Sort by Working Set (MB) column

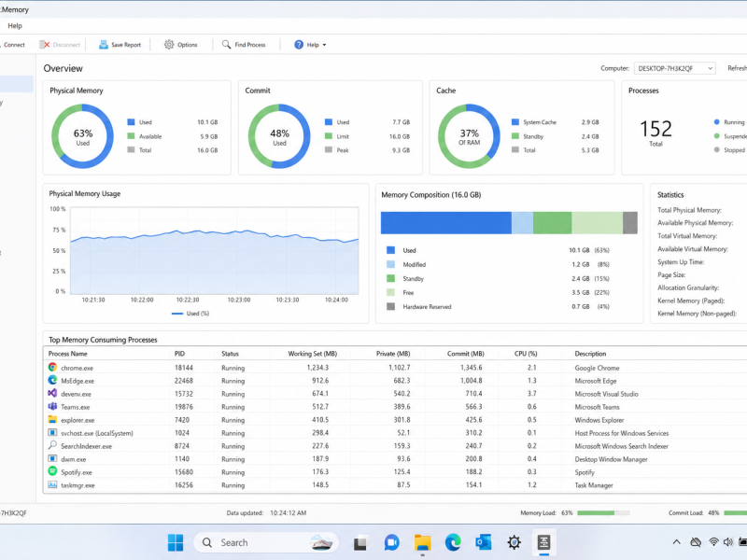pos(313,354)
